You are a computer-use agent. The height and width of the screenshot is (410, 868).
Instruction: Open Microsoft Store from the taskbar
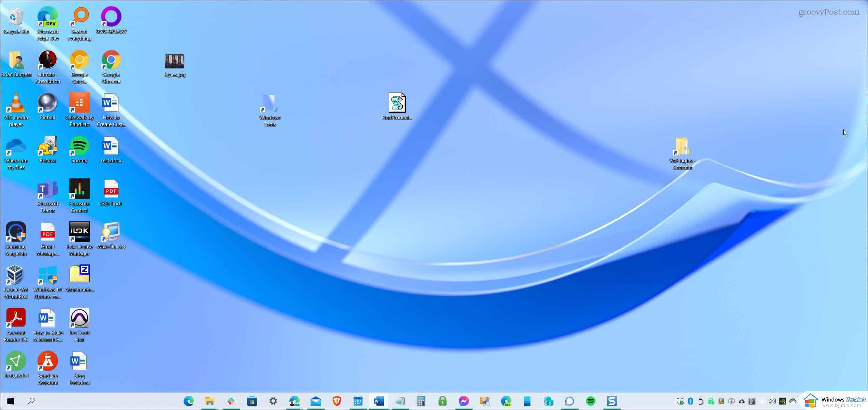coord(252,401)
